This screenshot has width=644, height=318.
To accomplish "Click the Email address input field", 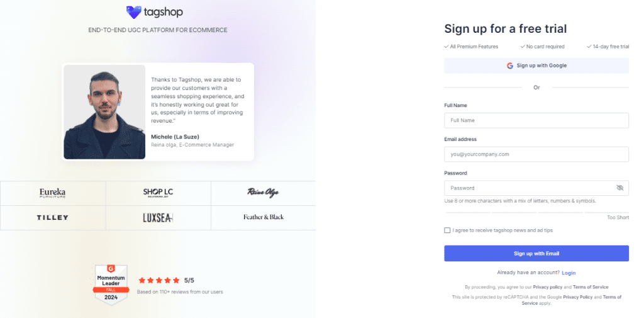I will (x=536, y=154).
